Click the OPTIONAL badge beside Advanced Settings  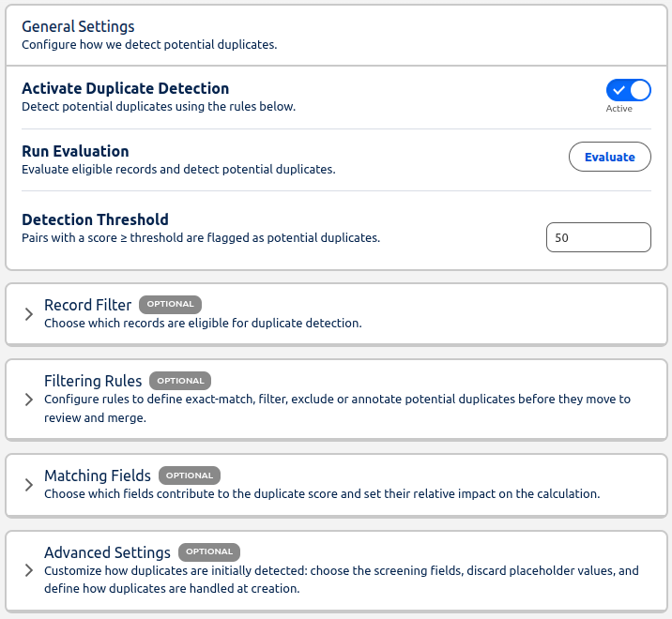click(209, 551)
